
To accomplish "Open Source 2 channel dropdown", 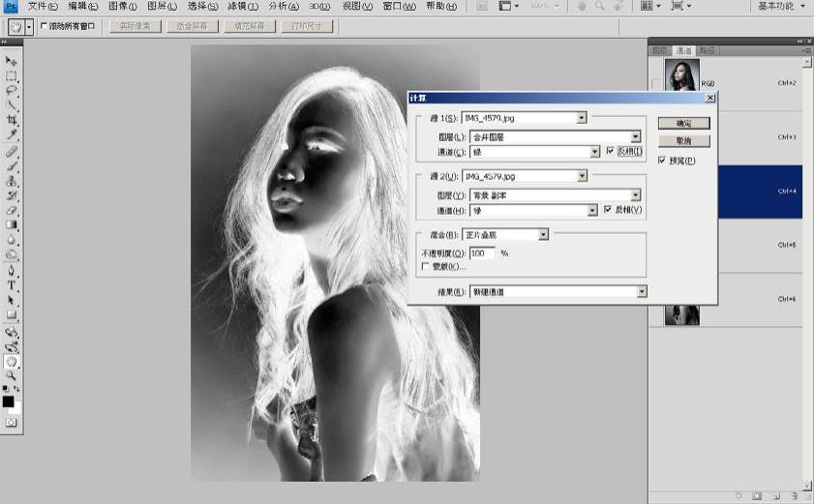I will 533,210.
